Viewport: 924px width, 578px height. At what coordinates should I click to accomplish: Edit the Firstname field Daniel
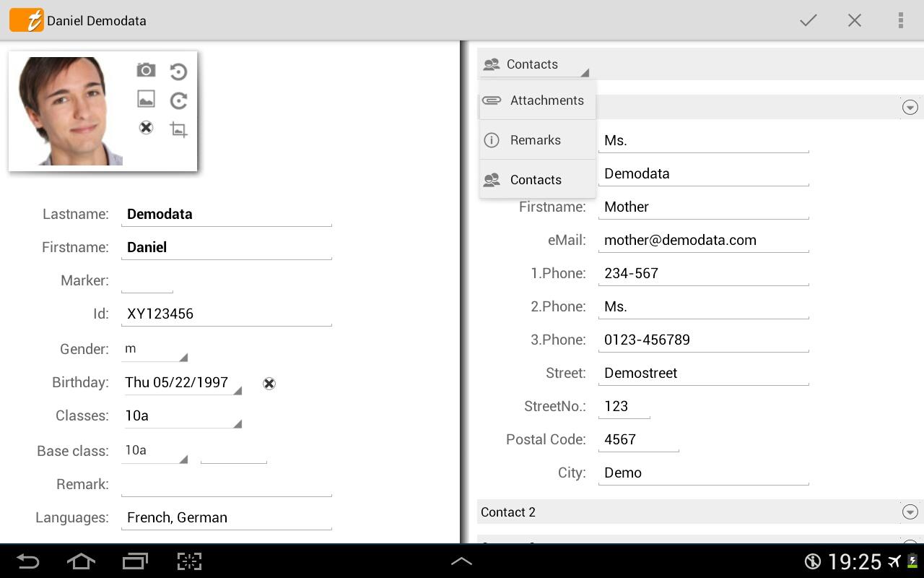(227, 247)
